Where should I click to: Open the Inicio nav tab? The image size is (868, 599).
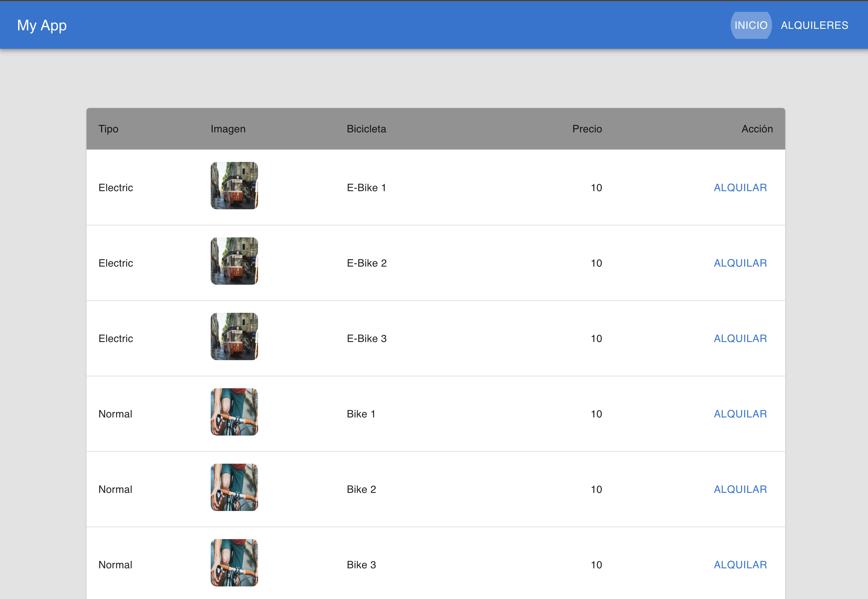pos(750,25)
